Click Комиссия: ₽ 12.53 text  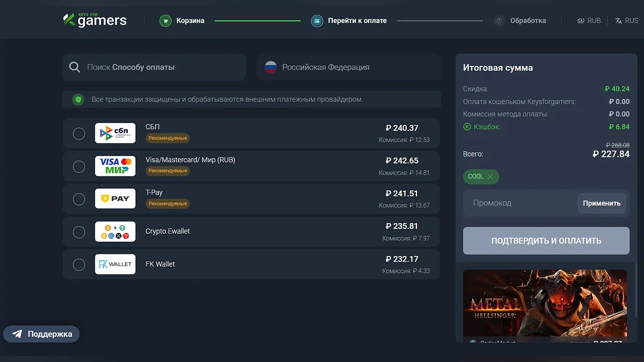pyautogui.click(x=404, y=140)
